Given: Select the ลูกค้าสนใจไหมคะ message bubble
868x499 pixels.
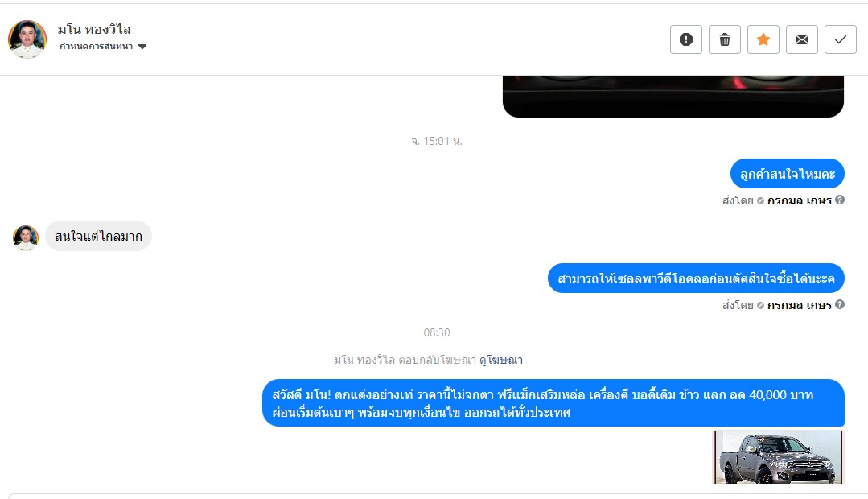Looking at the screenshot, I should click(x=788, y=174).
